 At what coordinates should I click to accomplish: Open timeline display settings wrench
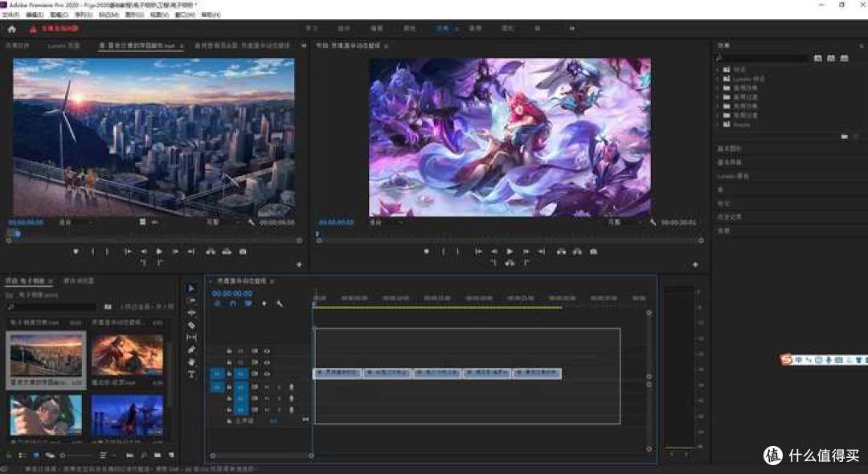pos(280,304)
